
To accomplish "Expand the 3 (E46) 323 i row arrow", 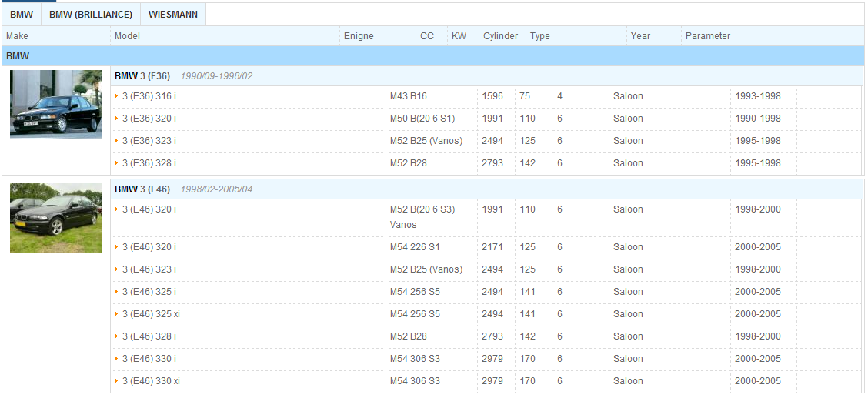I will 117,269.
